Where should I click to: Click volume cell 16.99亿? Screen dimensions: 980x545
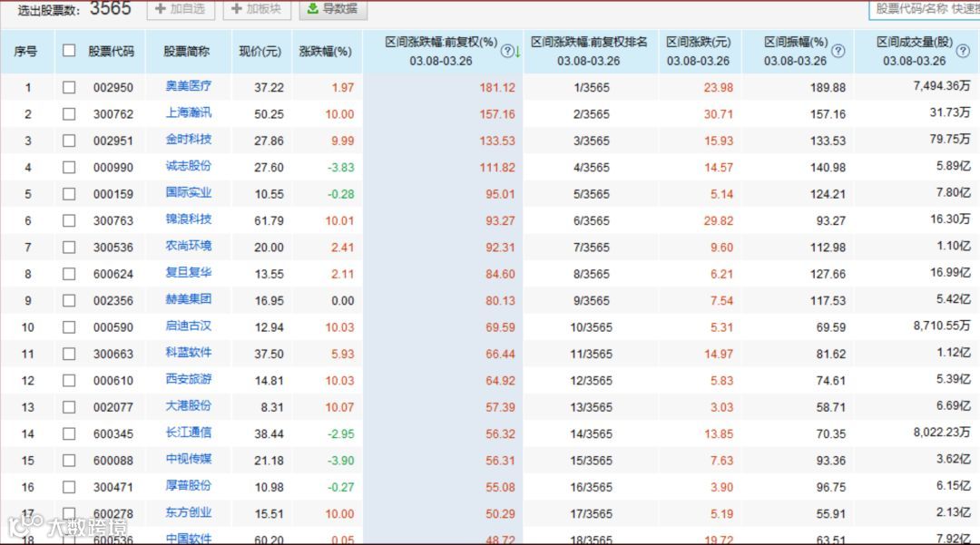tap(950, 273)
